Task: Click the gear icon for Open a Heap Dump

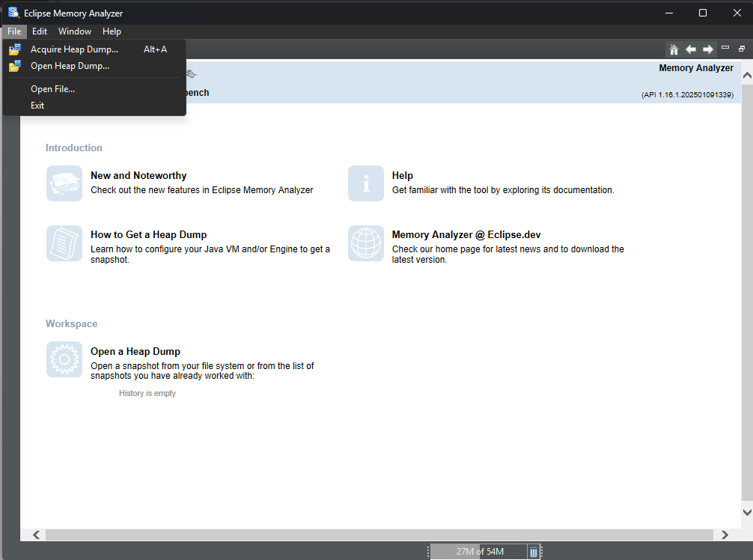Action: pos(64,359)
